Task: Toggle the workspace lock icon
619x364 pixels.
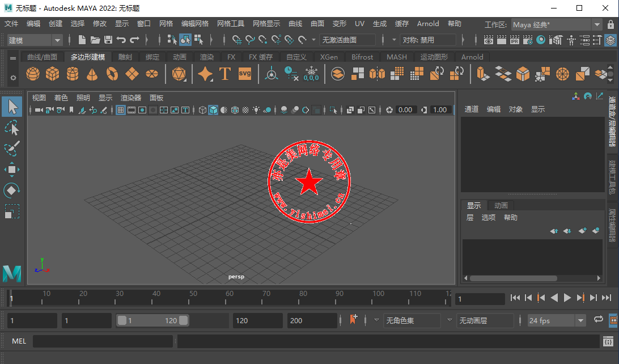Action: [610, 24]
